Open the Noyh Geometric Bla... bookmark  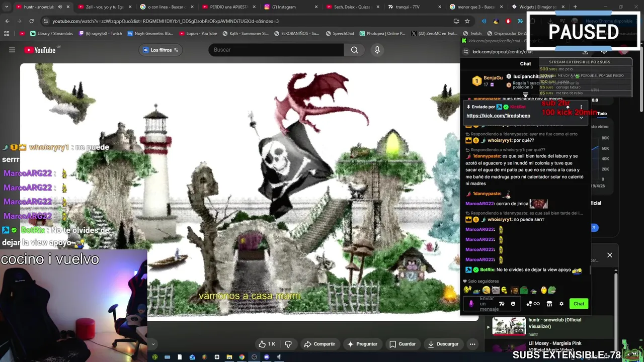[150, 34]
